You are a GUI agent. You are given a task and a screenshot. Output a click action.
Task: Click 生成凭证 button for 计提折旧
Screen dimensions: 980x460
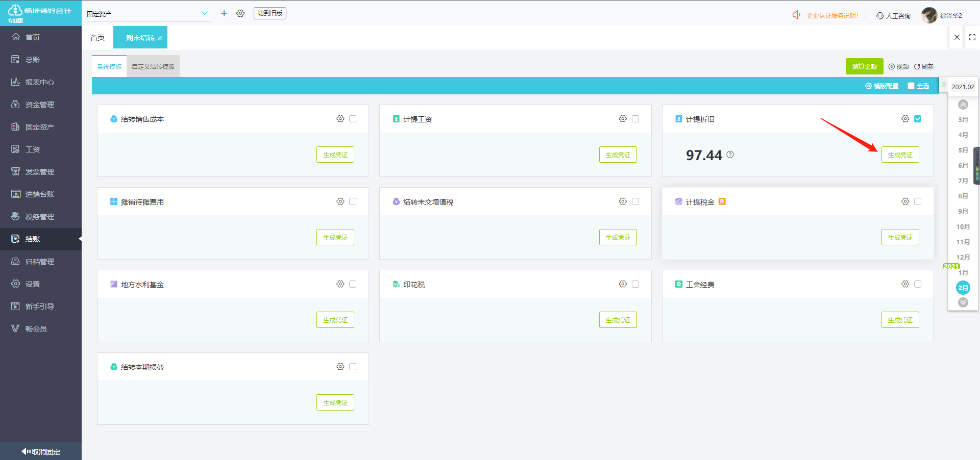pos(900,155)
